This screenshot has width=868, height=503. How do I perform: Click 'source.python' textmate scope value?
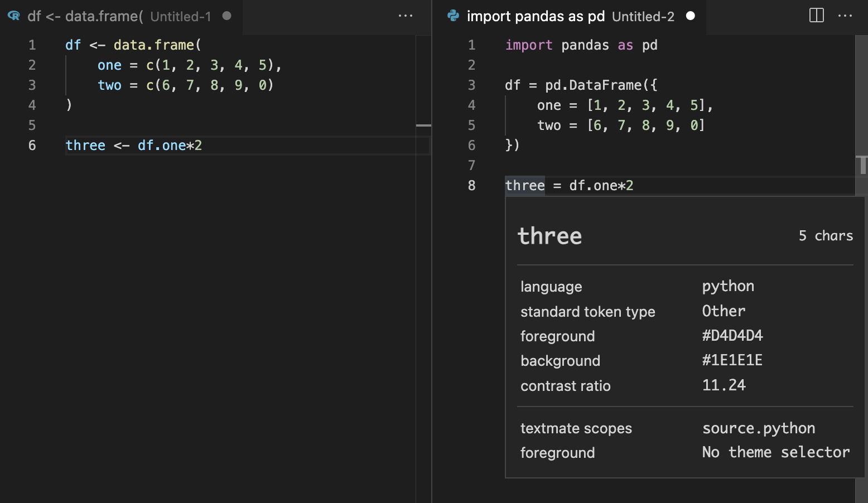pyautogui.click(x=759, y=428)
